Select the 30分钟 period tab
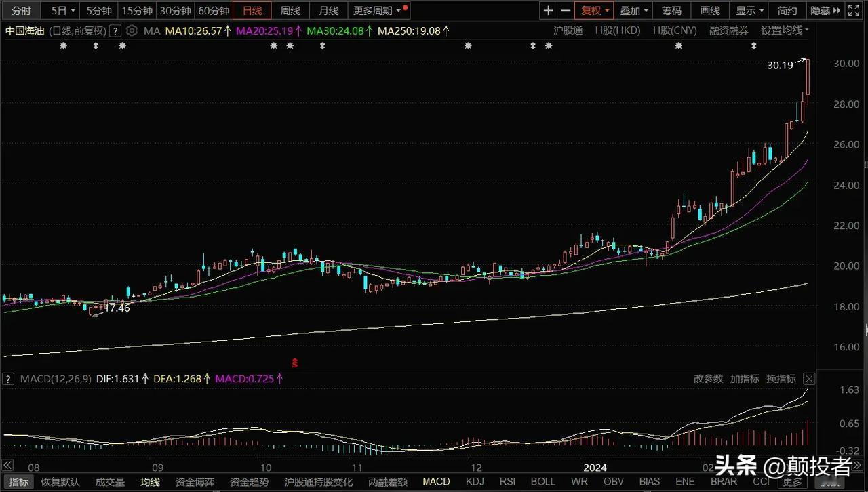 176,10
